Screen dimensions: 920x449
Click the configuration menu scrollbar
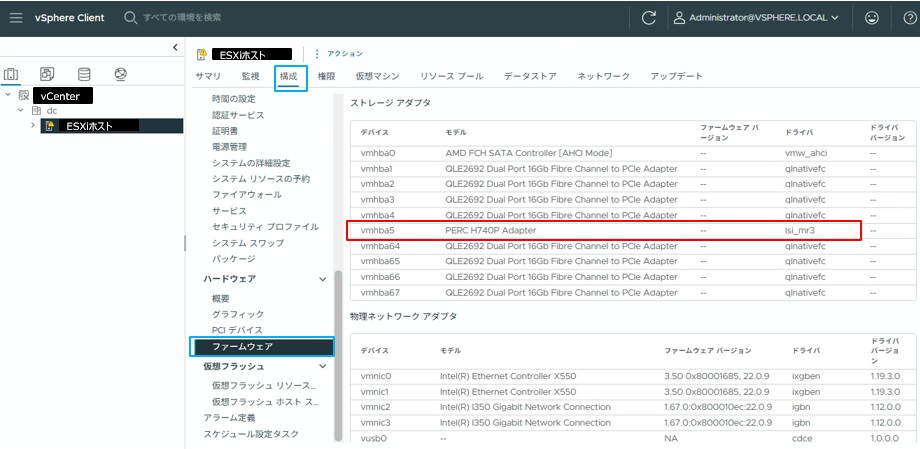[337, 355]
